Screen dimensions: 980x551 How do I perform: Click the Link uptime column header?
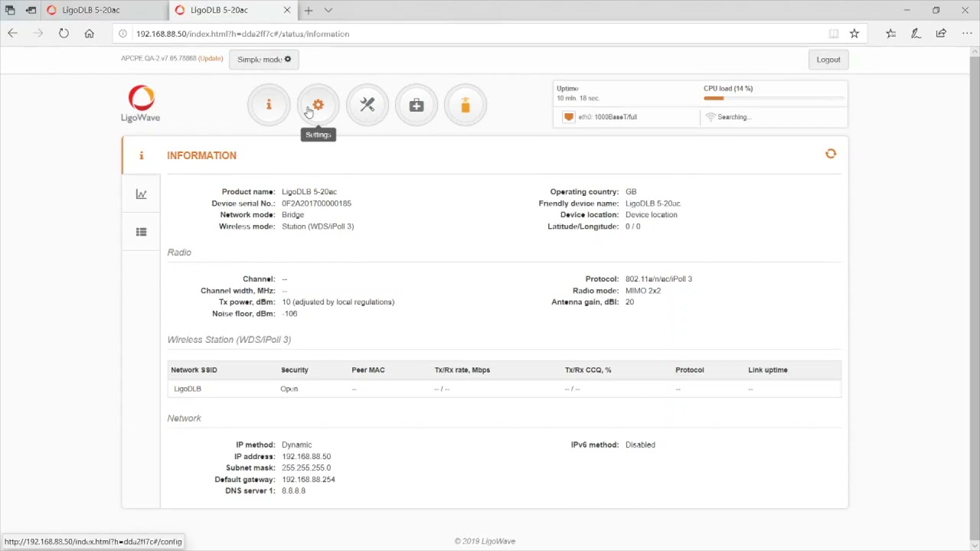[768, 370]
